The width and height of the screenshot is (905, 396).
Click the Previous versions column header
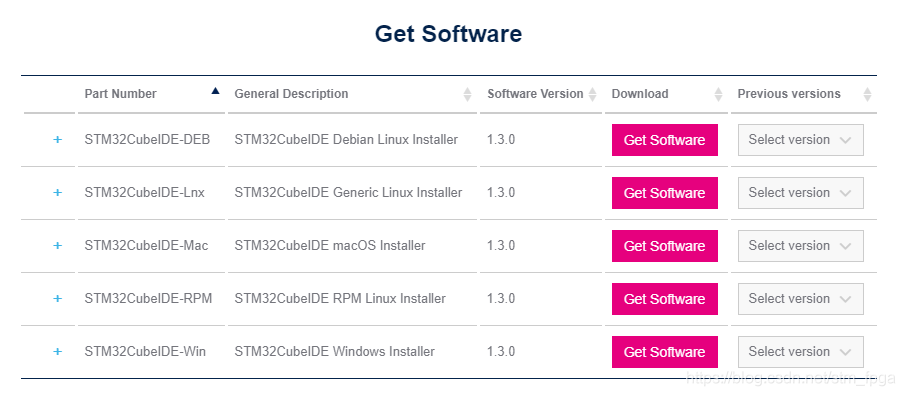click(789, 94)
